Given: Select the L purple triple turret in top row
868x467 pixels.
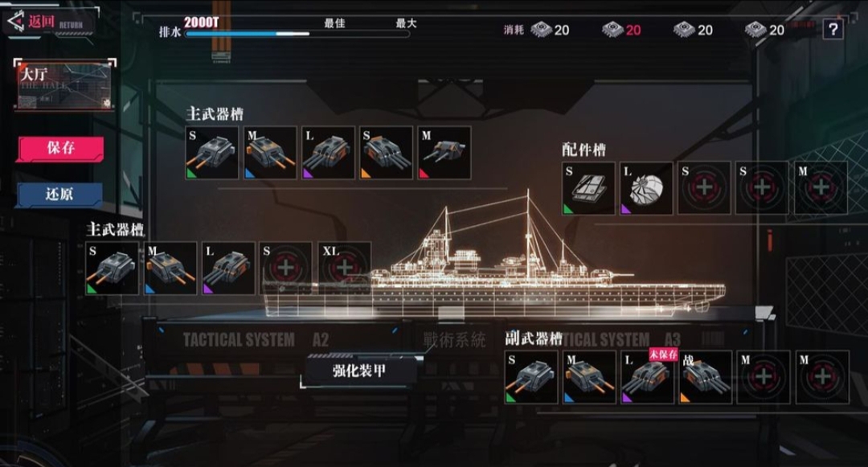Looking at the screenshot, I should click(x=328, y=153).
